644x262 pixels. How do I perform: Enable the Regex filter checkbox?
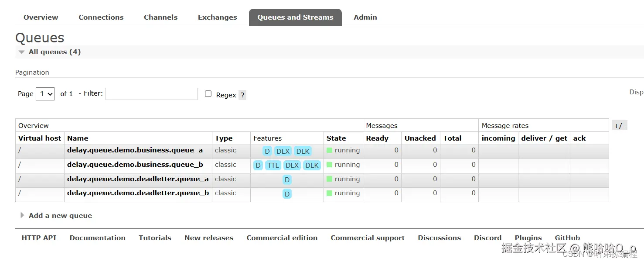pyautogui.click(x=208, y=94)
